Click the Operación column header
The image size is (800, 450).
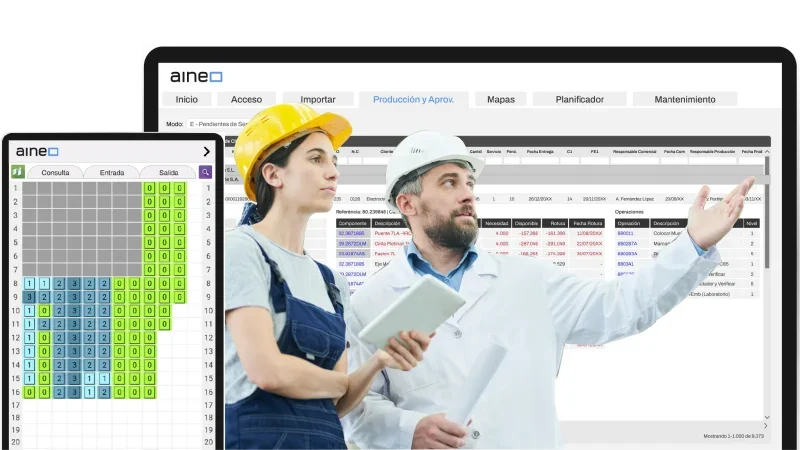(x=632, y=223)
